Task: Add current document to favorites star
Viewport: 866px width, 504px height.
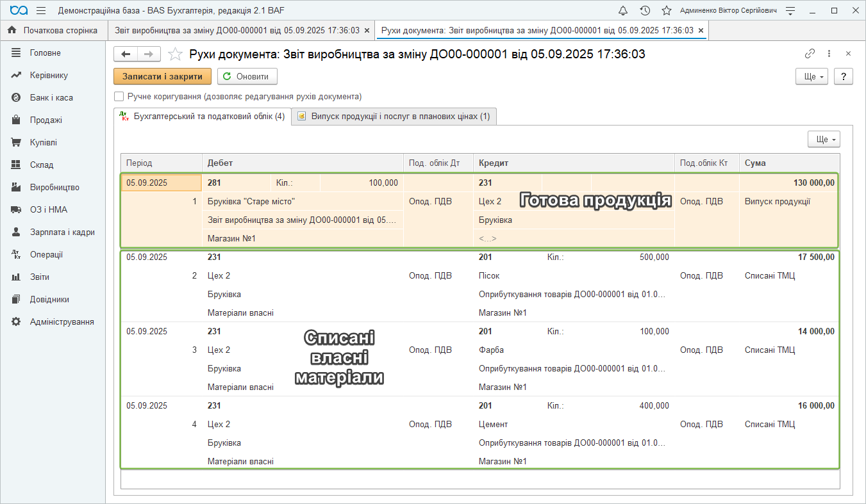Action: [174, 54]
